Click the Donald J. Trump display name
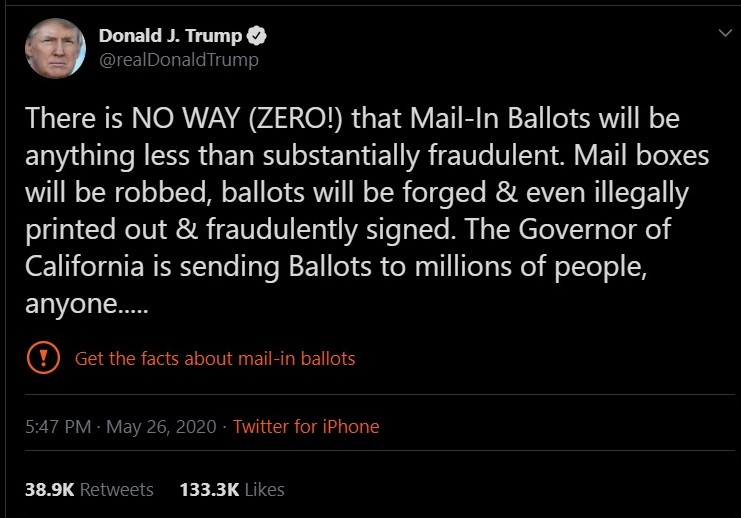The height and width of the screenshot is (518, 741). click(x=170, y=36)
